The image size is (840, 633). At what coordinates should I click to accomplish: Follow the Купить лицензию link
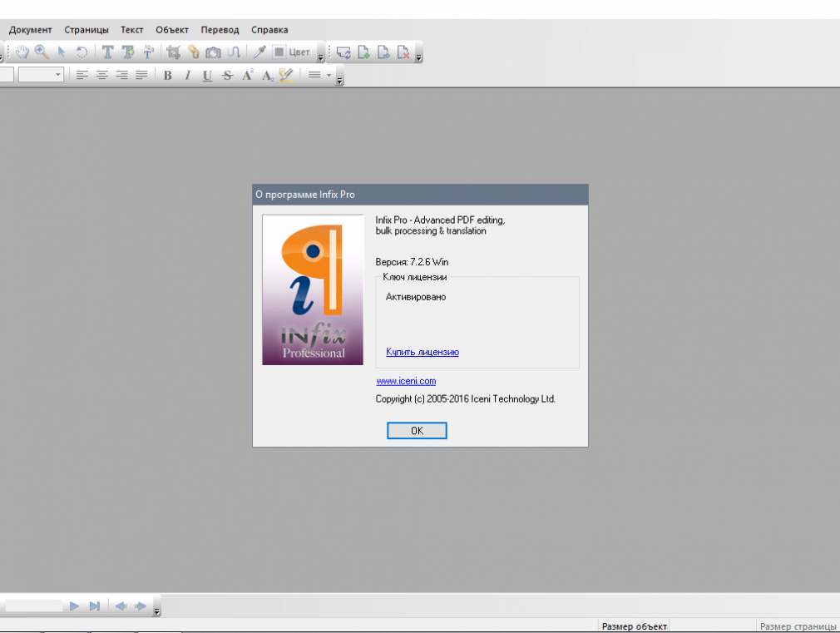422,352
